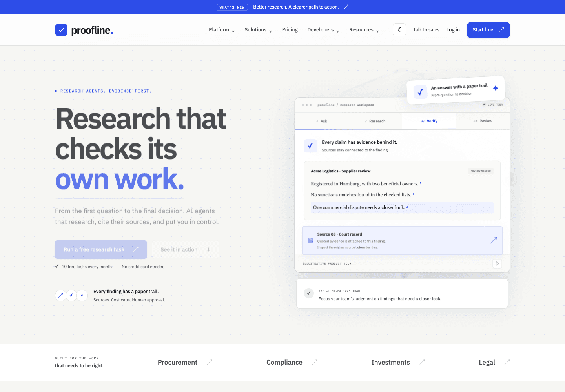Click the Source 03 document square icon
565x392 pixels.
click(310, 240)
